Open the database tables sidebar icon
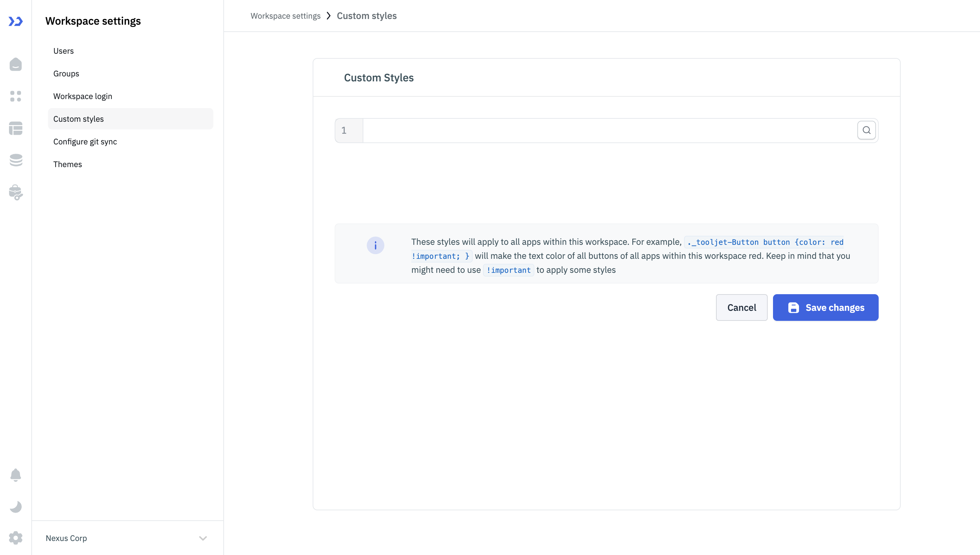This screenshot has width=980, height=555. 16,128
